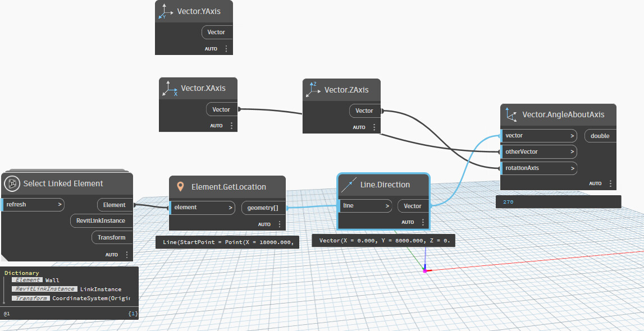Viewport: 644px width, 331px height.
Task: Click the Line(StartPoint... preview bubble
Action: pyautogui.click(x=228, y=242)
